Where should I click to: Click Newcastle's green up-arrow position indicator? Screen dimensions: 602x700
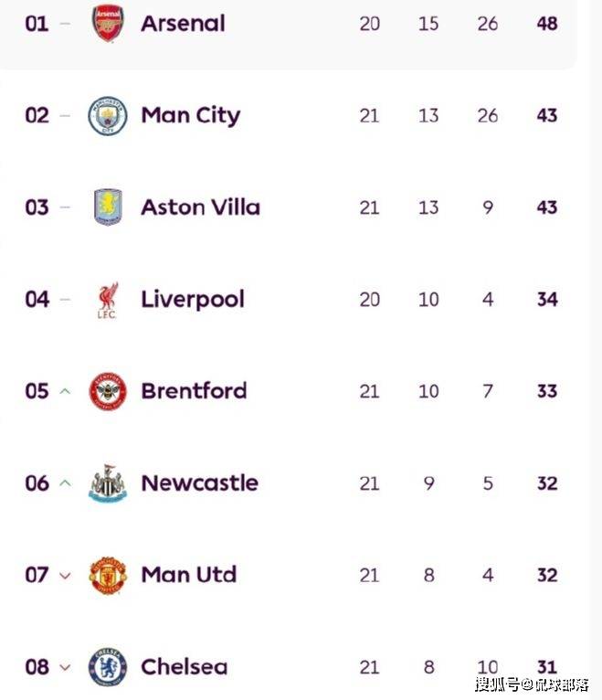pyautogui.click(x=65, y=483)
